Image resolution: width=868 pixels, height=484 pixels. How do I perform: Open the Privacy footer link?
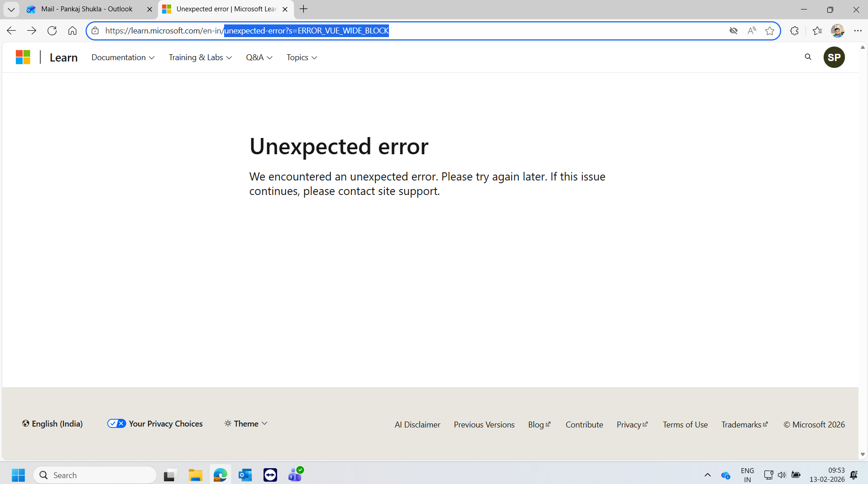[x=633, y=425]
